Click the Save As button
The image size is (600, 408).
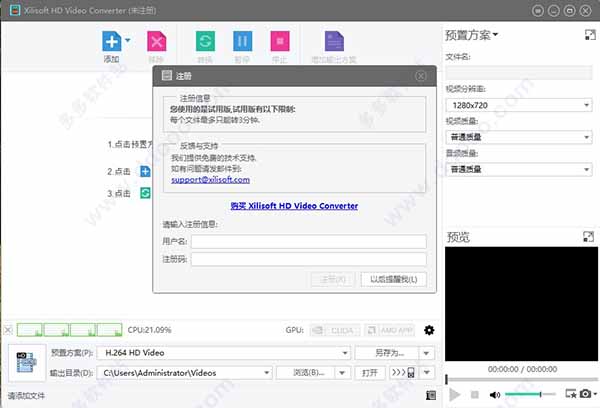click(x=387, y=353)
